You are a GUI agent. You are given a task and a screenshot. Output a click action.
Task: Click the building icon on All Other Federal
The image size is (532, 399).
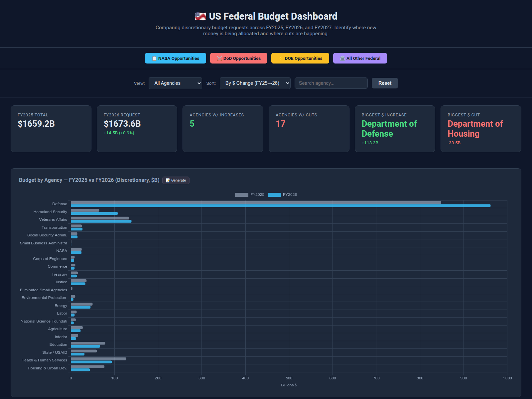point(342,59)
